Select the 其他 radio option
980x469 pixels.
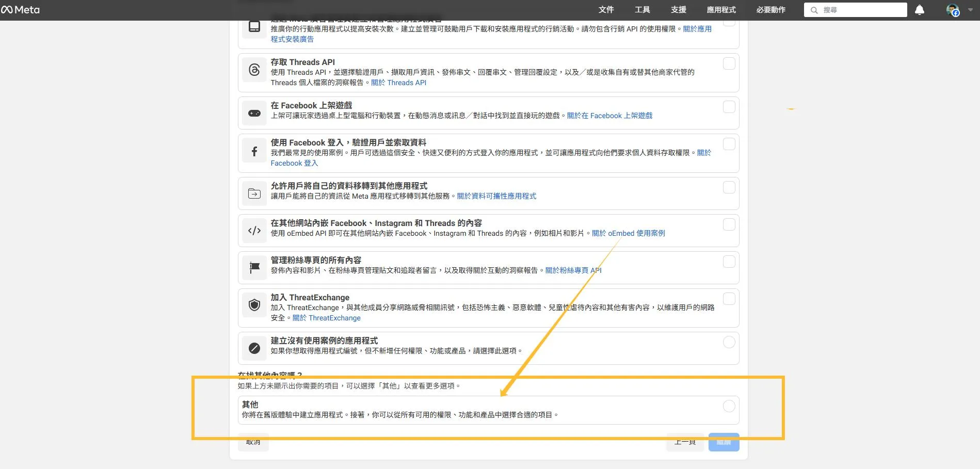click(729, 406)
